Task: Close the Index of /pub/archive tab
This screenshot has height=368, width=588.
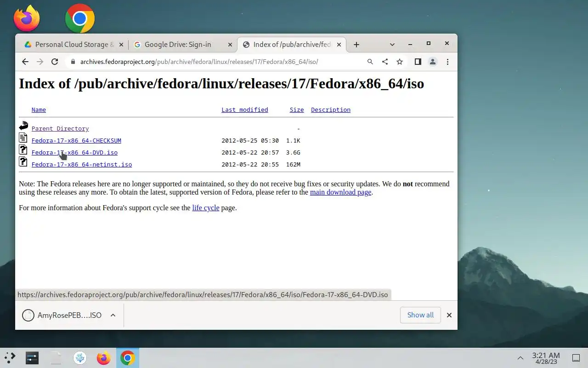Action: [x=339, y=45]
